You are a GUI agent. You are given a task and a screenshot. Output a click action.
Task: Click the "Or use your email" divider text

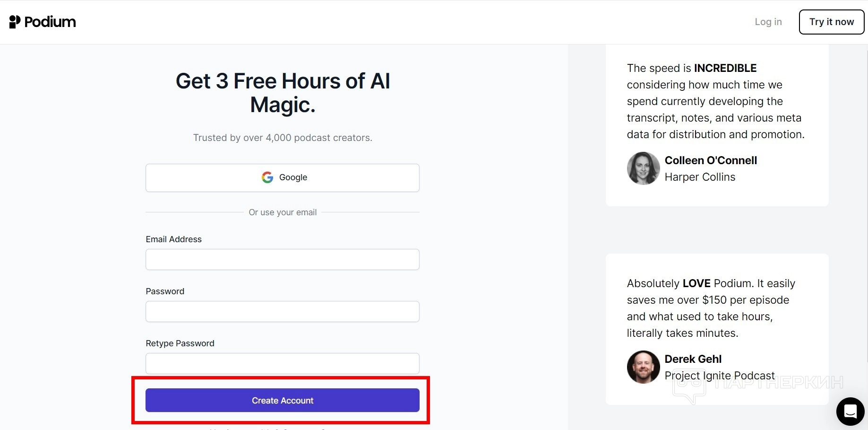pos(283,212)
